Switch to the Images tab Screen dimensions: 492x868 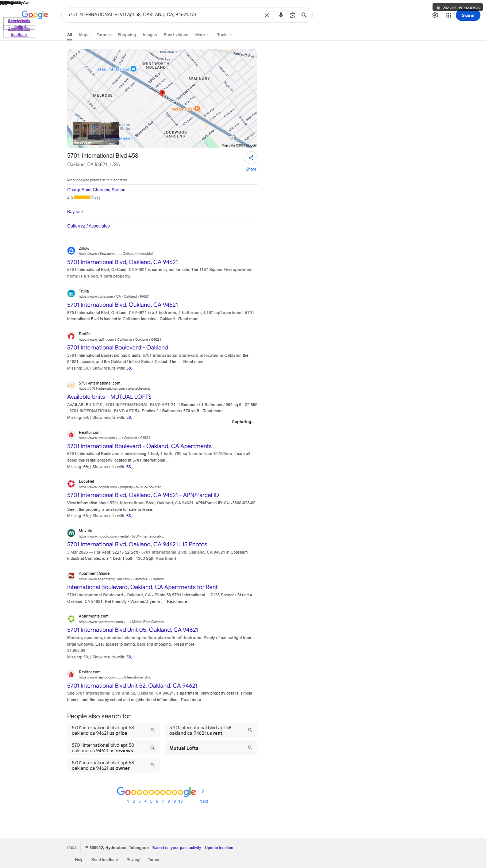point(150,35)
